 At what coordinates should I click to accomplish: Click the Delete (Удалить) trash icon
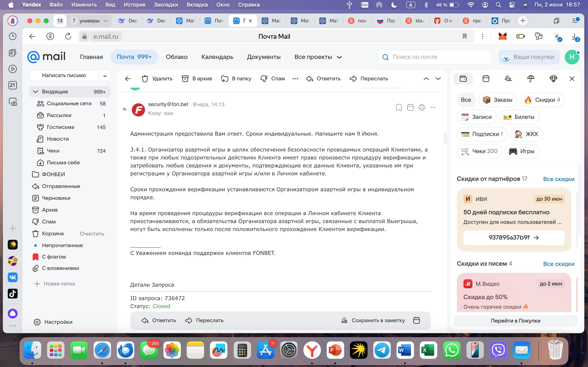[x=145, y=79]
